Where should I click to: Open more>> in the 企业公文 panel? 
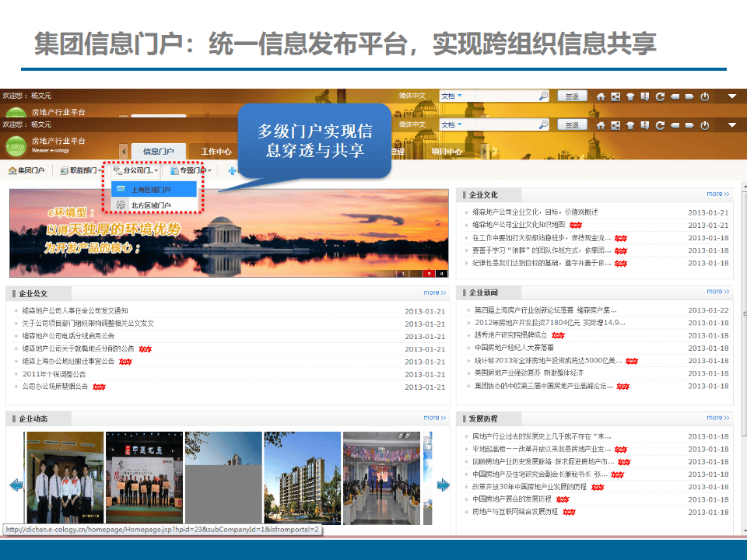435,293
